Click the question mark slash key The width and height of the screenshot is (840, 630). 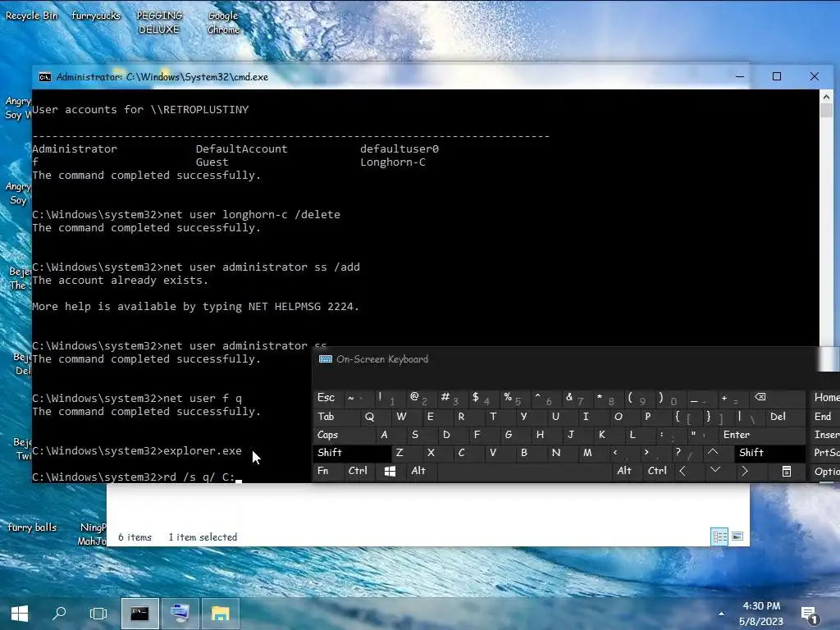[x=685, y=453]
